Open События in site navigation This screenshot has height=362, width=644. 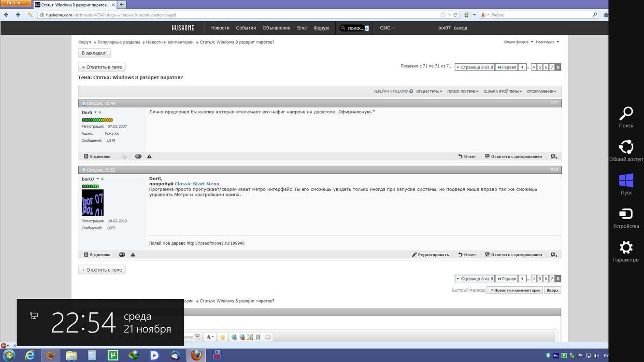tap(246, 28)
